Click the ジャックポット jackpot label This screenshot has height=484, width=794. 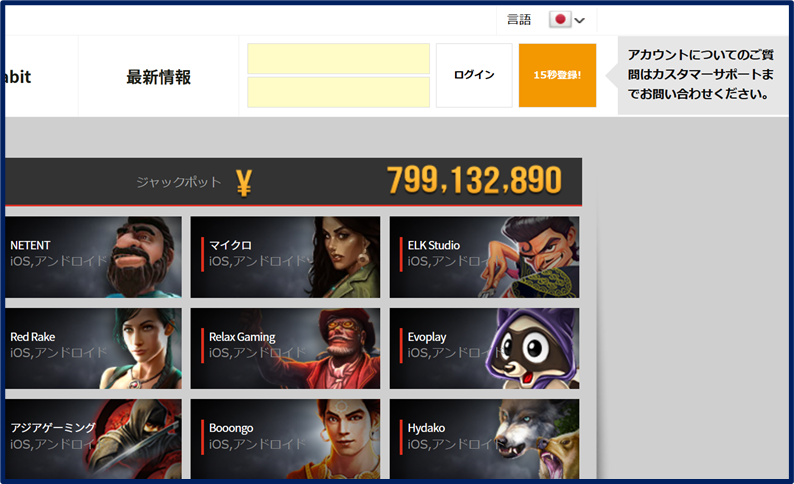coord(179,182)
